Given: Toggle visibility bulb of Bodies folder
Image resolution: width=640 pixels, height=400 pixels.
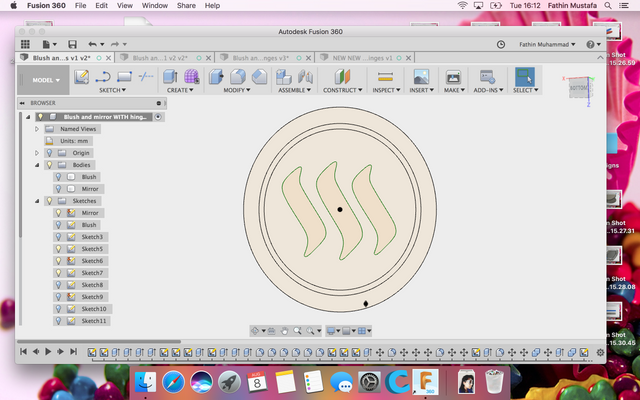Looking at the screenshot, I should [x=49, y=165].
